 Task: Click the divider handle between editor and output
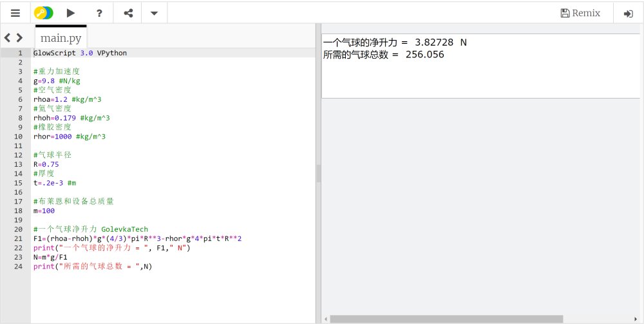coord(318,173)
